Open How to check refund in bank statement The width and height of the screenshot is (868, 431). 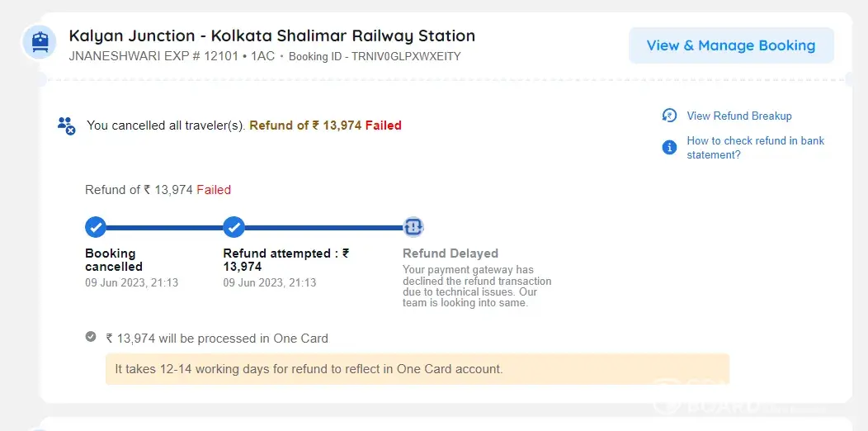[755, 148]
